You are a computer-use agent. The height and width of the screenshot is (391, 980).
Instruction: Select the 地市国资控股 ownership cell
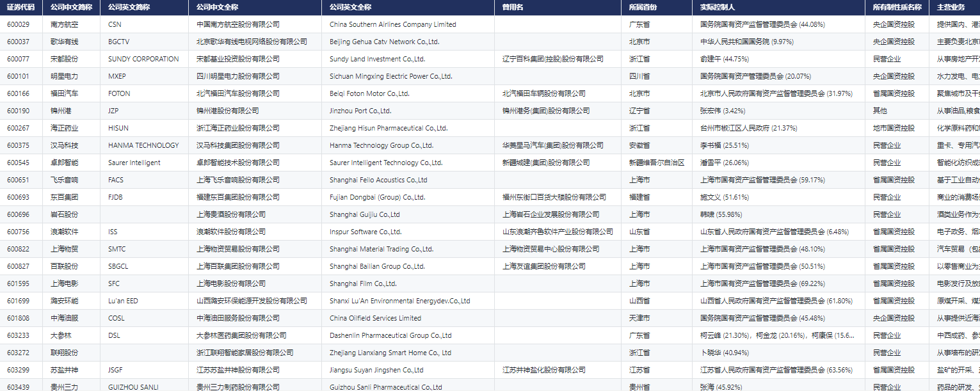point(897,128)
